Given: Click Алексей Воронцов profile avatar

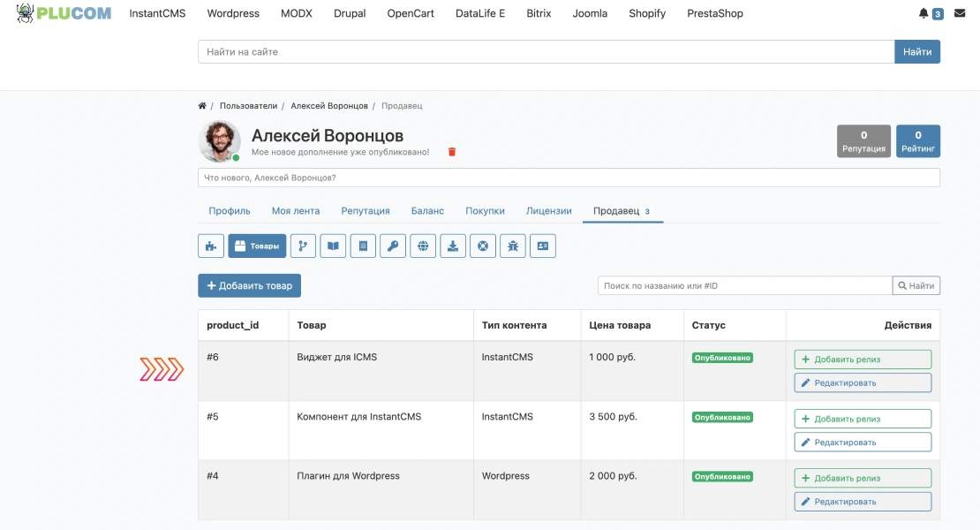Looking at the screenshot, I should [219, 141].
